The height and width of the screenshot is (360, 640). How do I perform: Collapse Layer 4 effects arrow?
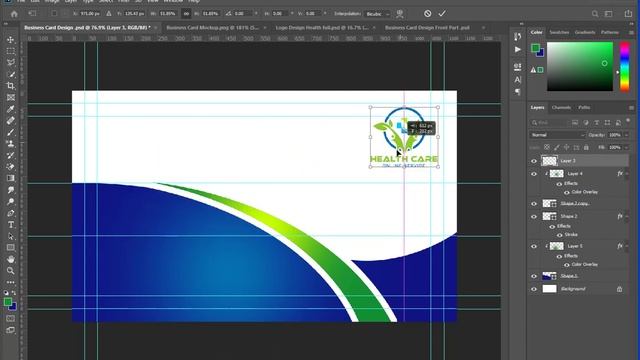[627, 174]
